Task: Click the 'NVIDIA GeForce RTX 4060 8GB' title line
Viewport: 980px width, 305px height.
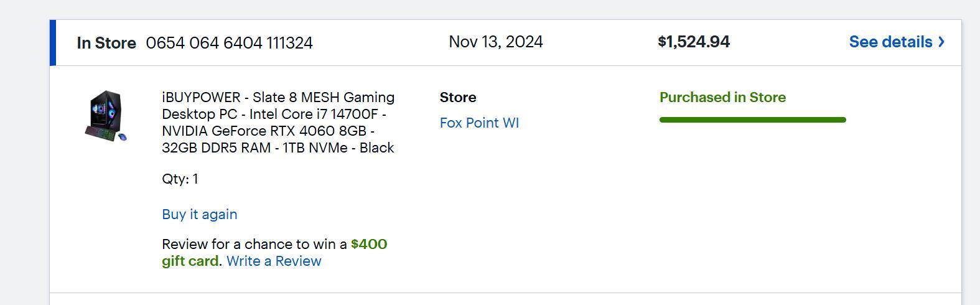Action: (268, 131)
